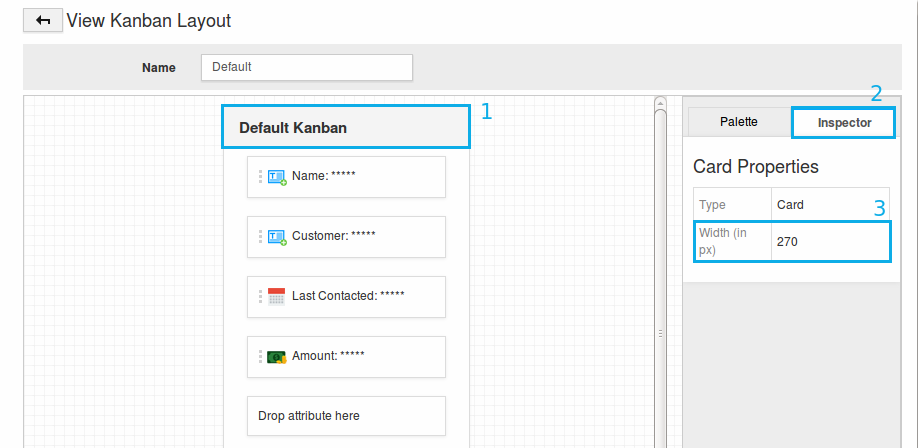
Task: Click the currency icon beside Amount
Action: (277, 356)
